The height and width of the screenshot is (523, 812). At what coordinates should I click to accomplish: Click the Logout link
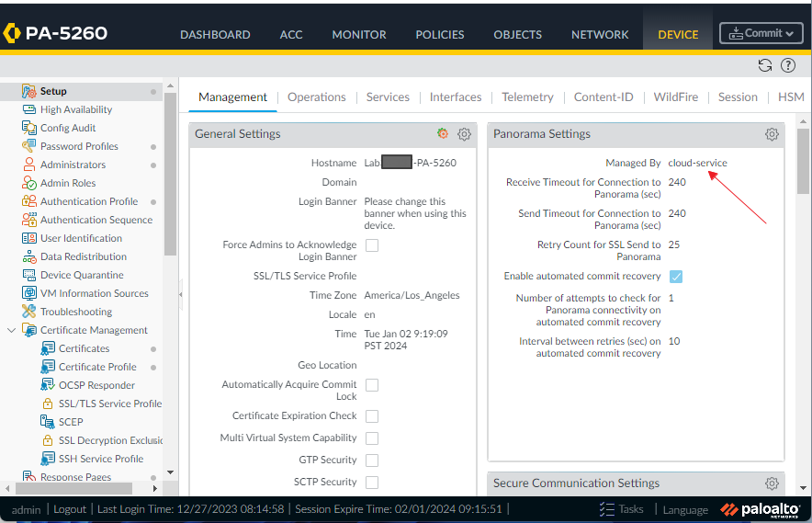70,509
